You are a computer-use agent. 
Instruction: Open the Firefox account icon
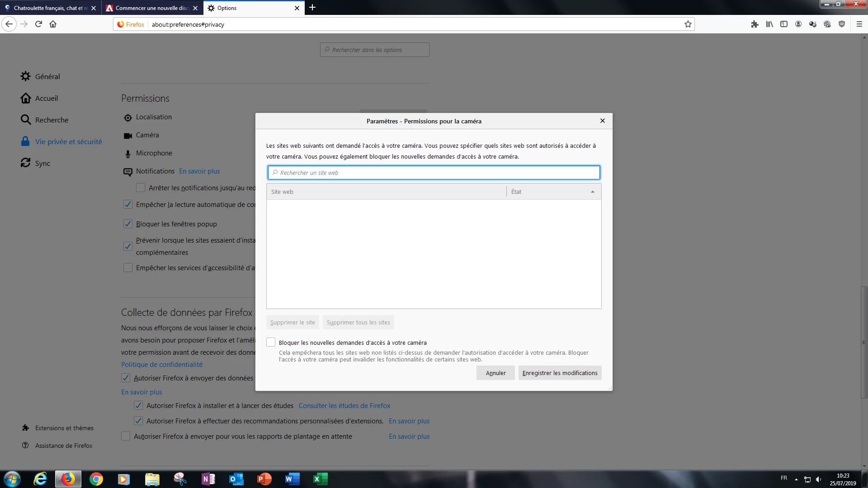[x=798, y=24]
